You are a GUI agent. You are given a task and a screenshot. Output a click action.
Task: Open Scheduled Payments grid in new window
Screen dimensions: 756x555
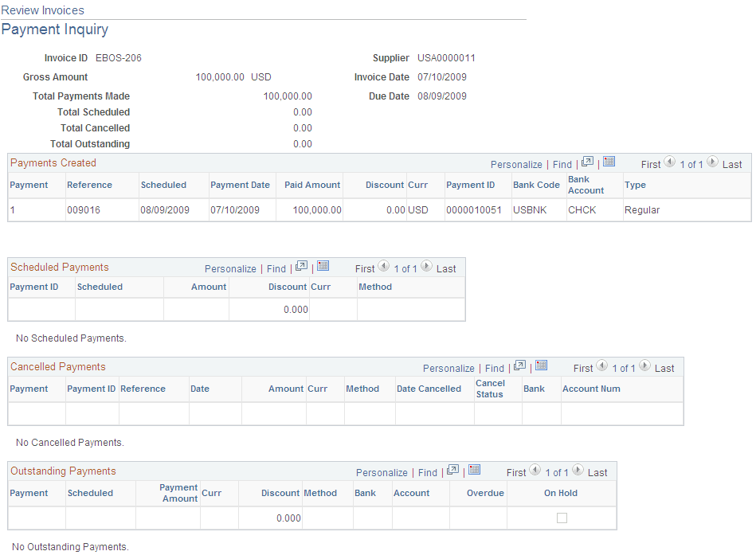tap(301, 268)
